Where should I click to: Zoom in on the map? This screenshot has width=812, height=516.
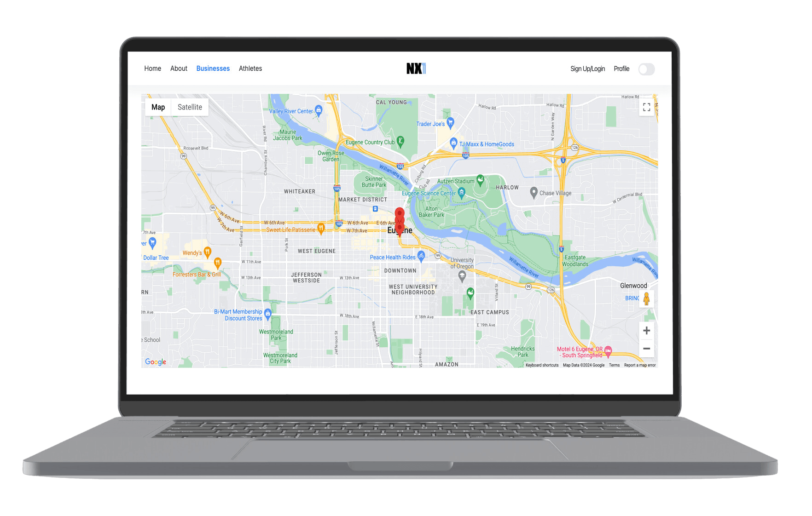coord(646,331)
